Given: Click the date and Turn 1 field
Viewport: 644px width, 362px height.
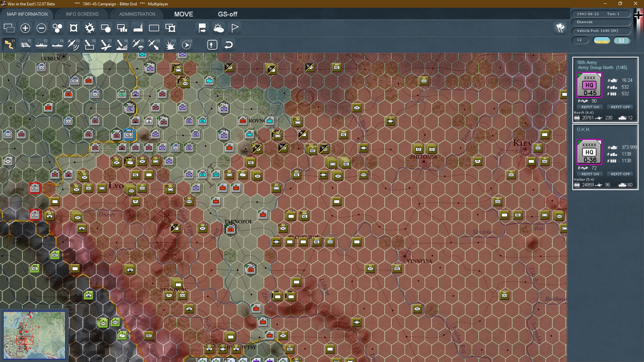Looking at the screenshot, I should click(601, 14).
